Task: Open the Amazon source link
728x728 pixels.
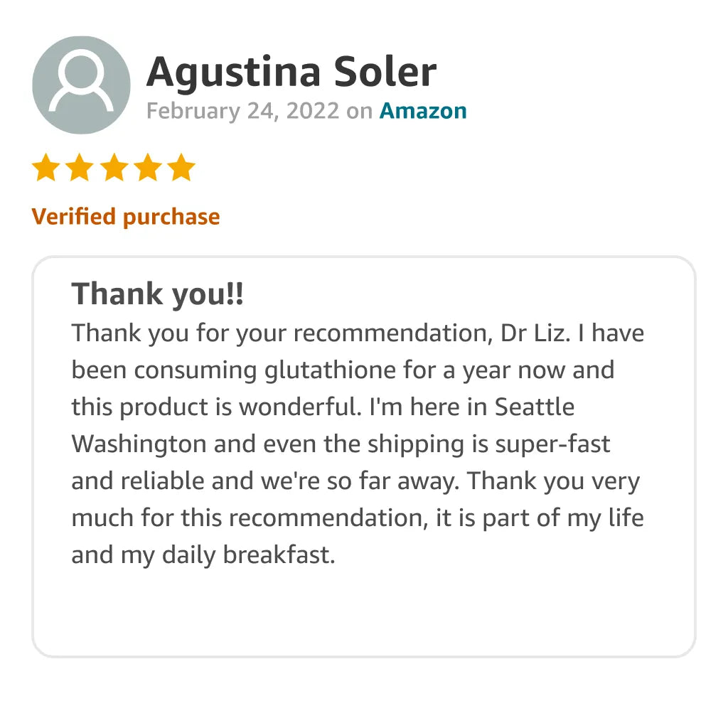Action: tap(423, 111)
